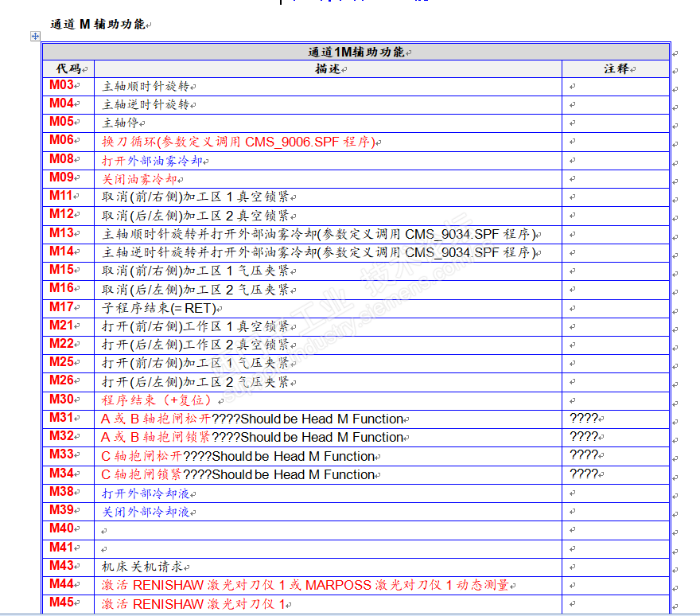Viewport: 700px width, 616px height.
Task: Click the 代码 column header
Action: click(x=68, y=68)
